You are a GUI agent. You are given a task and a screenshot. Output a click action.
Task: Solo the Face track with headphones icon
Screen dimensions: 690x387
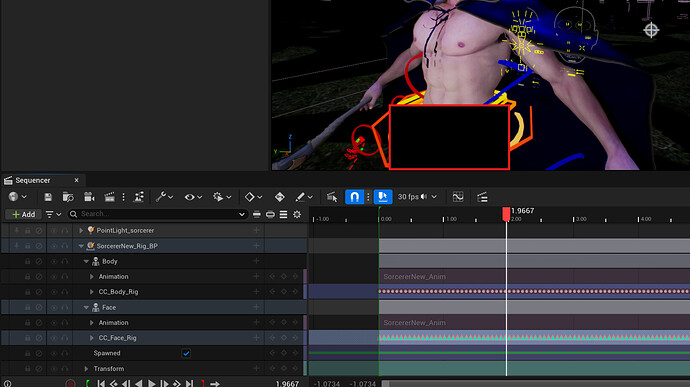pyautogui.click(x=65, y=307)
